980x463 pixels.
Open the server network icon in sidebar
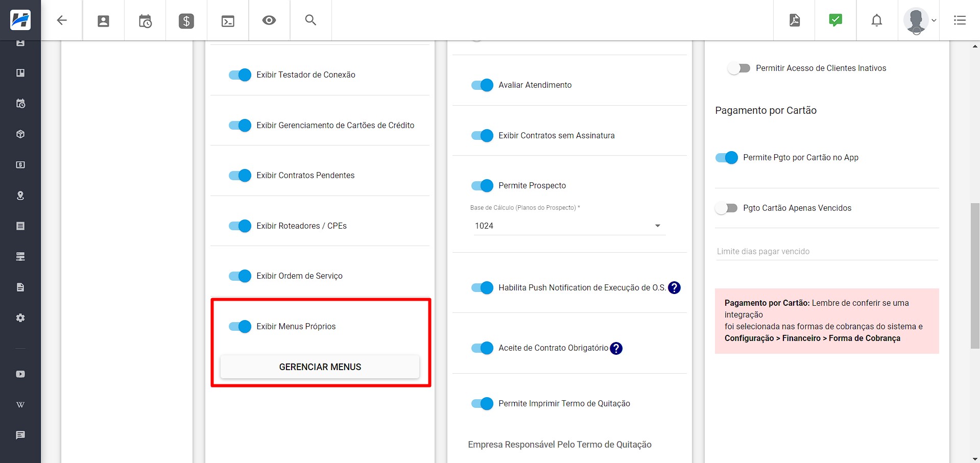coord(20,257)
